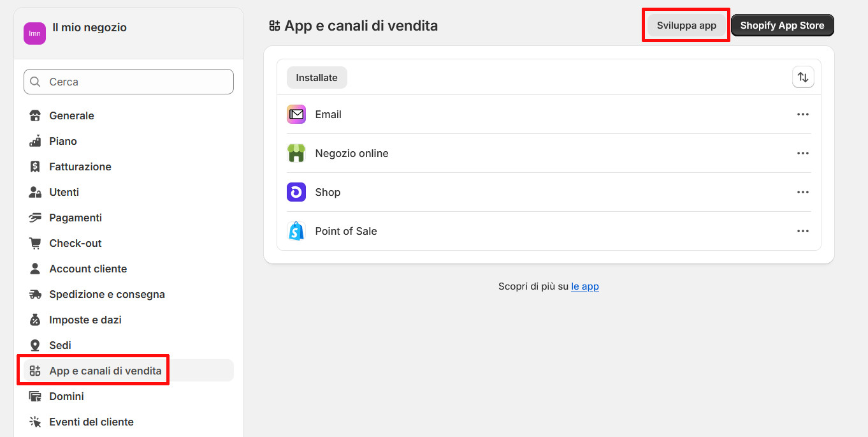The width and height of the screenshot is (868, 437).
Task: Open Sedi settings
Action: (129, 345)
